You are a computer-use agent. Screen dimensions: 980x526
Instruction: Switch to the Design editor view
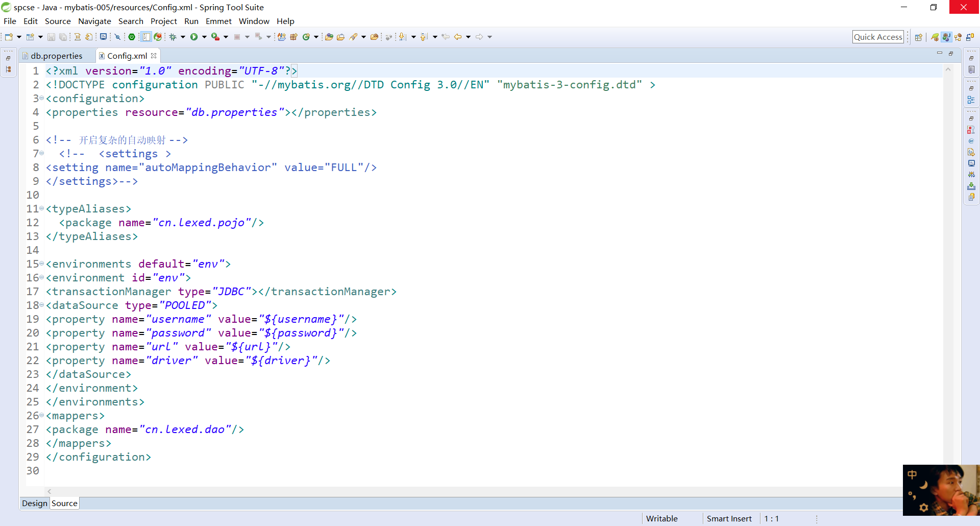tap(35, 504)
